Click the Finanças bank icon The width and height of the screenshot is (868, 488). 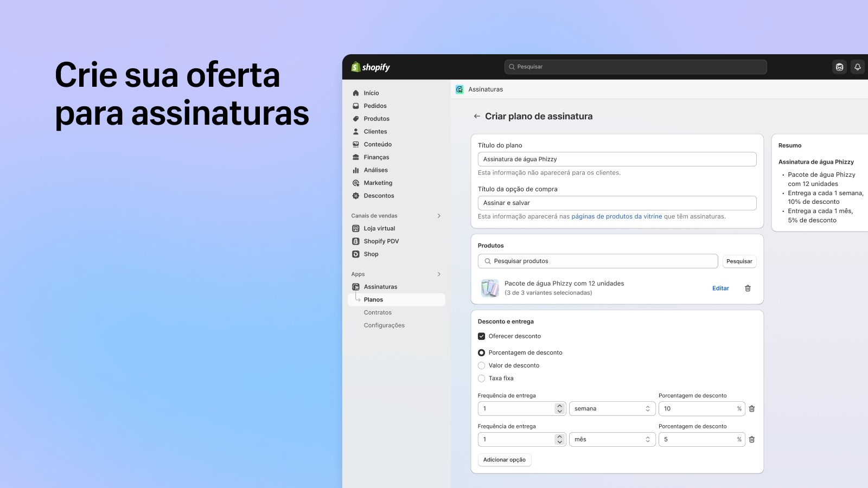pyautogui.click(x=356, y=157)
